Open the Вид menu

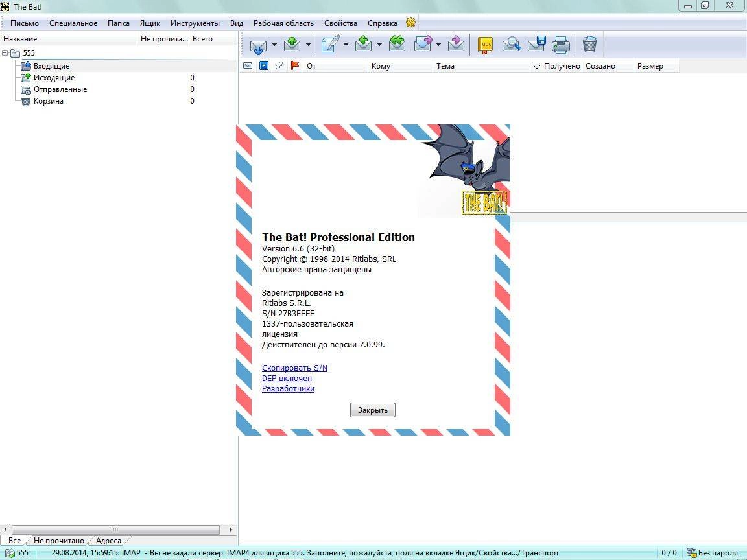coord(237,23)
